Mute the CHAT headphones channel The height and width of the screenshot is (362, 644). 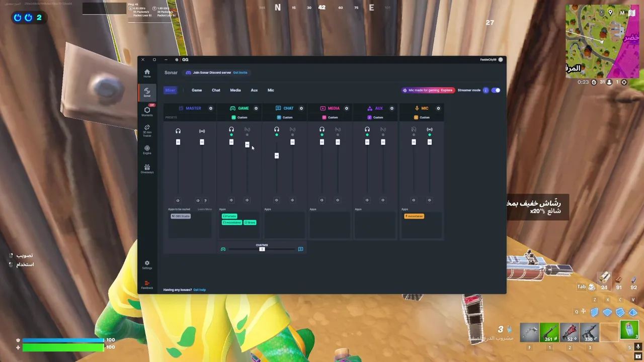(276, 200)
